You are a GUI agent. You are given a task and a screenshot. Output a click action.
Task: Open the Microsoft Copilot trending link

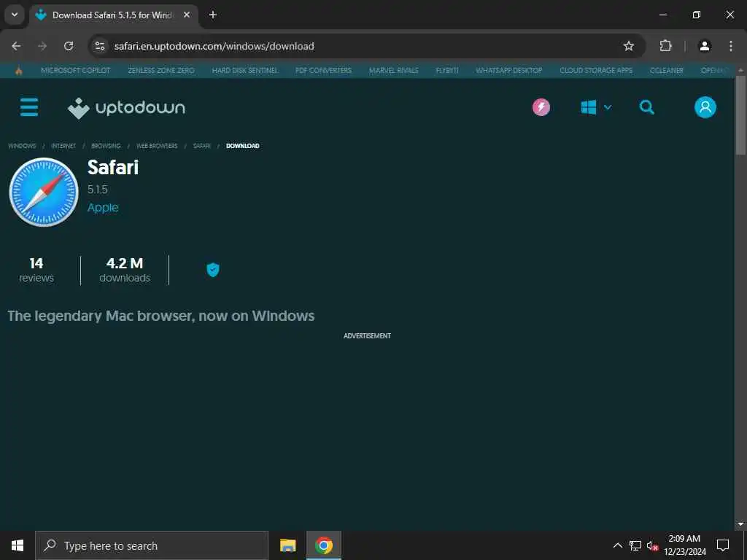tap(76, 71)
